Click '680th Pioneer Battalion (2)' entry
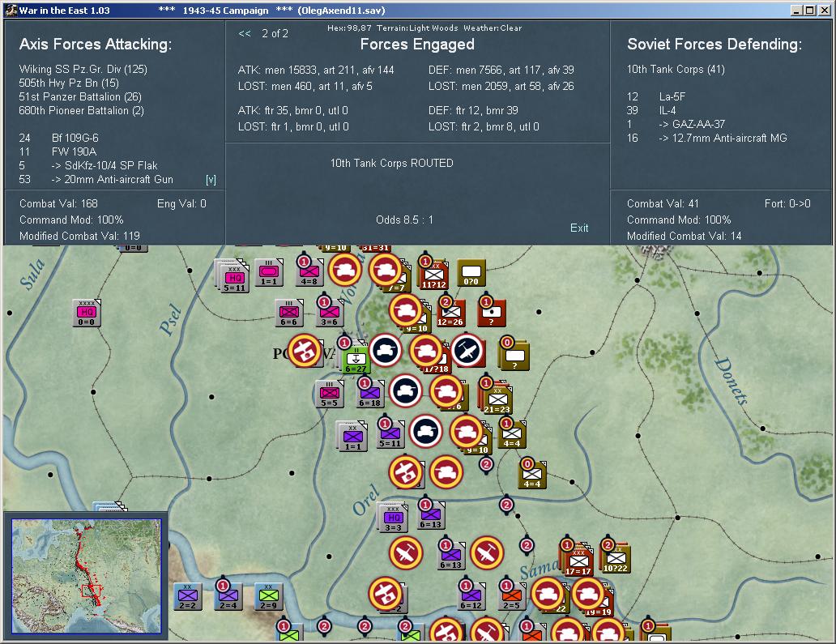This screenshot has height=644, width=836. pos(82,111)
